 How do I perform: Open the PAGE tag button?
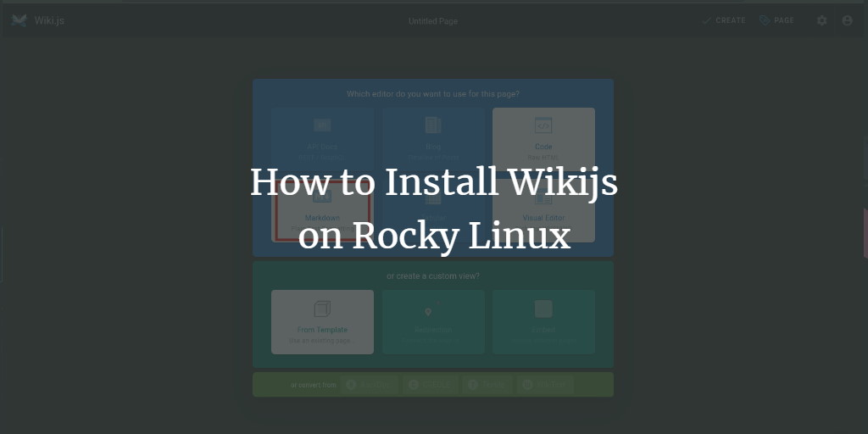(x=776, y=20)
